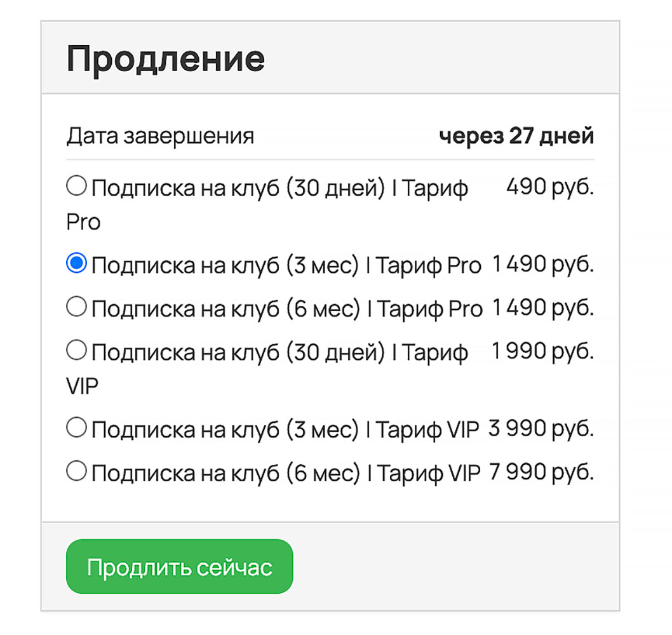Select Подписка на клуб (3 мес) Тариф VIP
Screen dimensions: 672x635
(76, 427)
